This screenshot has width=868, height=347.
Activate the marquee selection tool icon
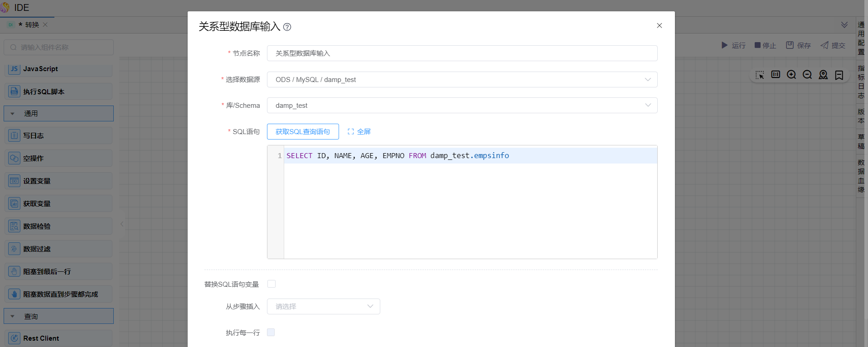pos(760,75)
